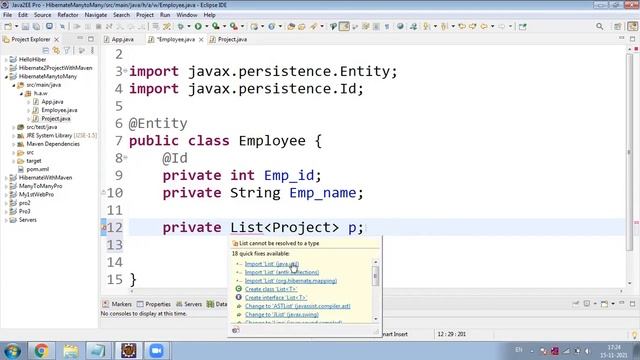Select Employee.java in Project Explorer
Viewport: 640px width, 360px height.
click(x=59, y=110)
